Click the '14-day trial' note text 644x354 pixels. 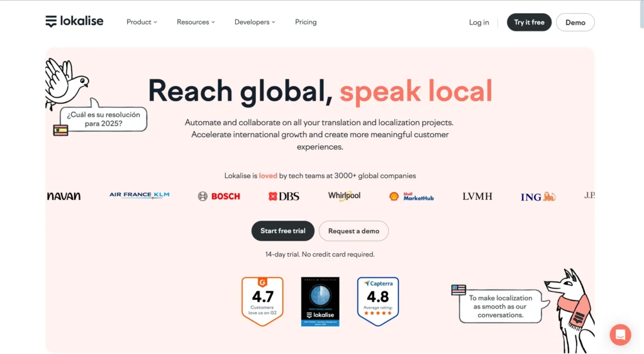point(319,254)
